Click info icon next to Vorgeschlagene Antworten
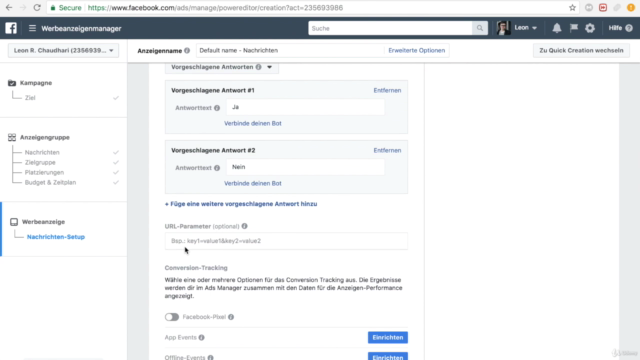640x360 pixels. pyautogui.click(x=258, y=67)
